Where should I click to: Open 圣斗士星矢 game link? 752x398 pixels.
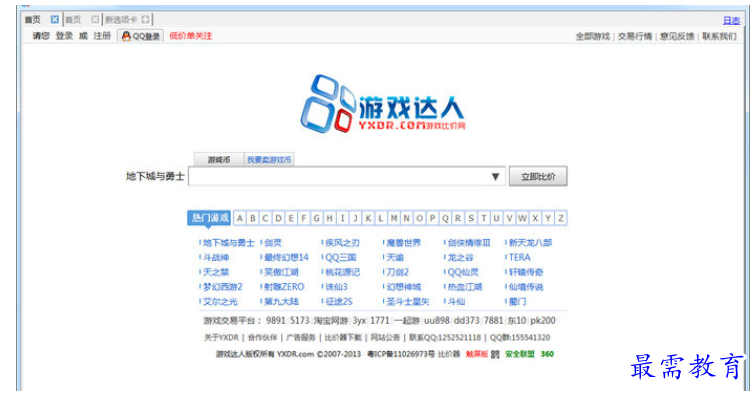[x=408, y=302]
